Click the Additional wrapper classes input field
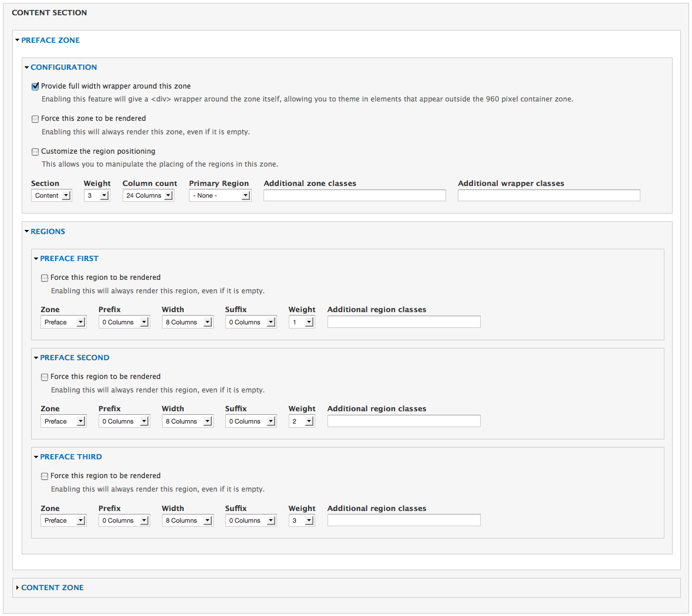Screen dimensions: 692x616 548,195
